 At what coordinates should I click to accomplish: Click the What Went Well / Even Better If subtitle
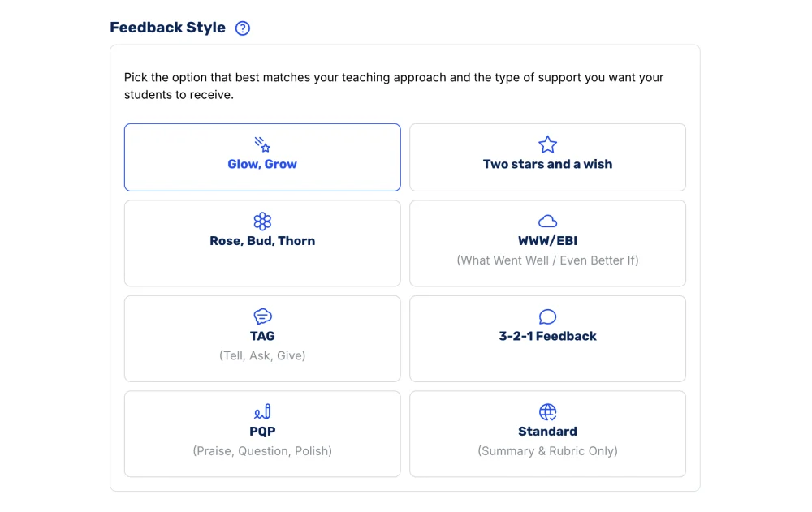click(547, 260)
